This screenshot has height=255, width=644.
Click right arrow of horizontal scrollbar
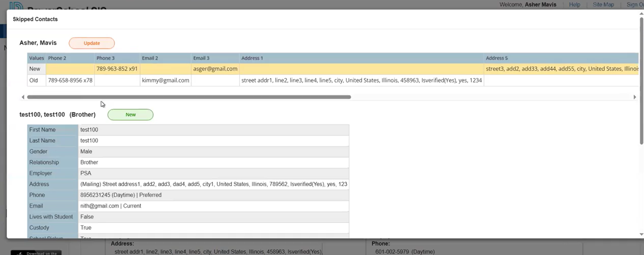pos(634,97)
